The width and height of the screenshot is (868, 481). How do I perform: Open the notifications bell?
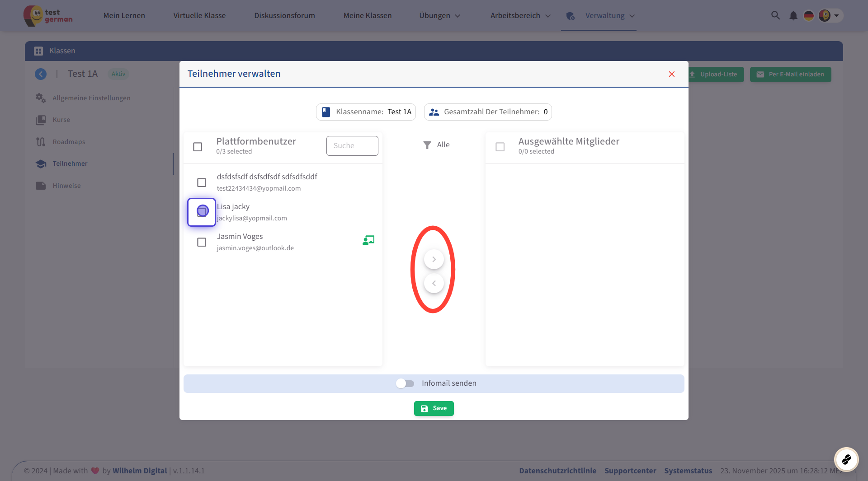793,16
